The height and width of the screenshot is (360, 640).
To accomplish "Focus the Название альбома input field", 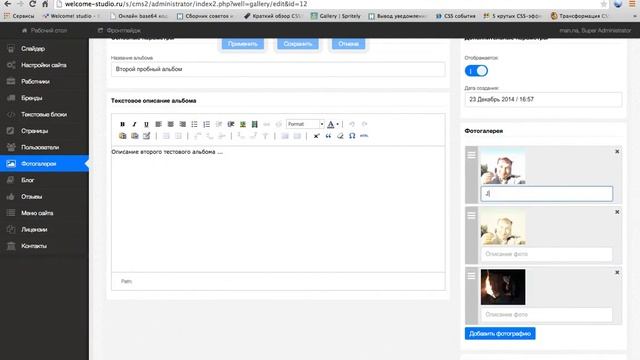I will pos(278,69).
